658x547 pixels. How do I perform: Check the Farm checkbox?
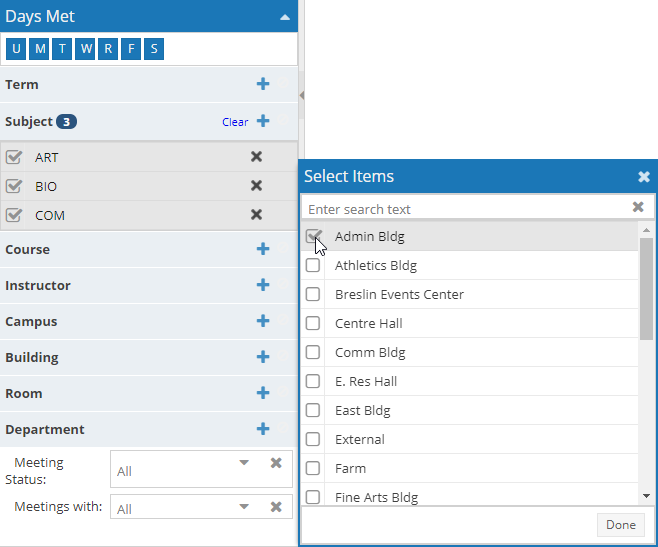313,468
